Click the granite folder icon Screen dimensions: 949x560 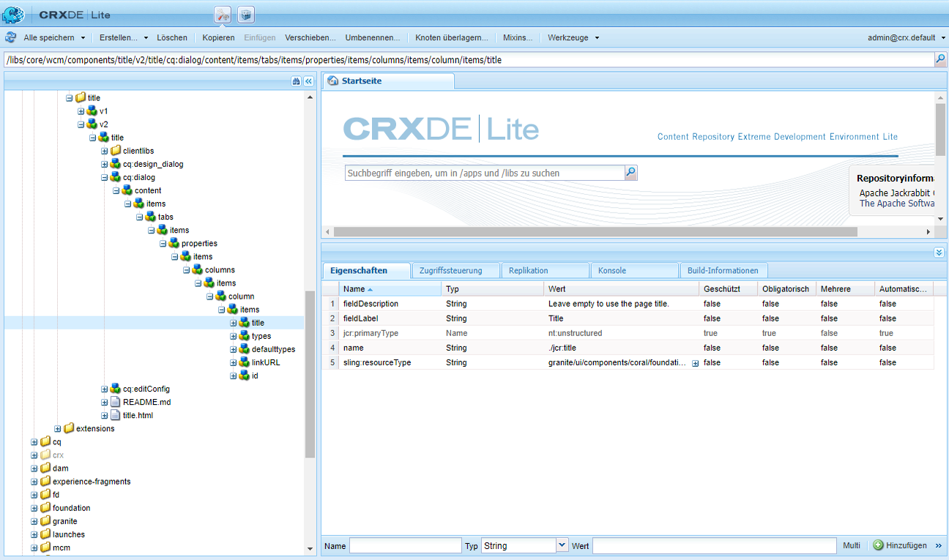(x=45, y=521)
